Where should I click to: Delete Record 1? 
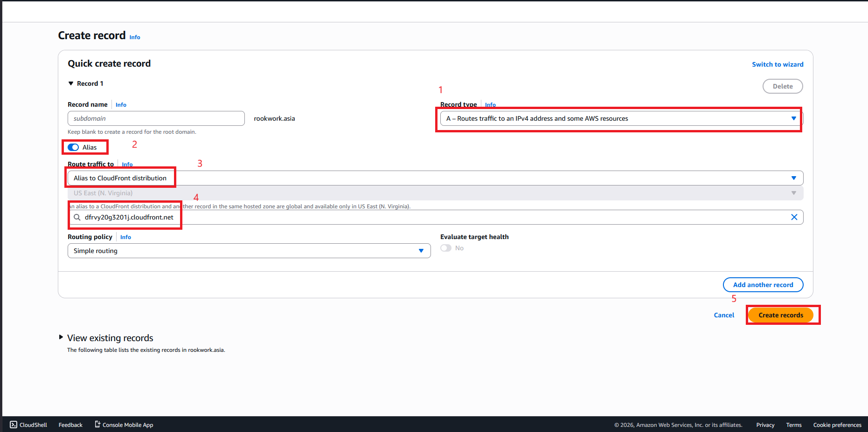(783, 86)
